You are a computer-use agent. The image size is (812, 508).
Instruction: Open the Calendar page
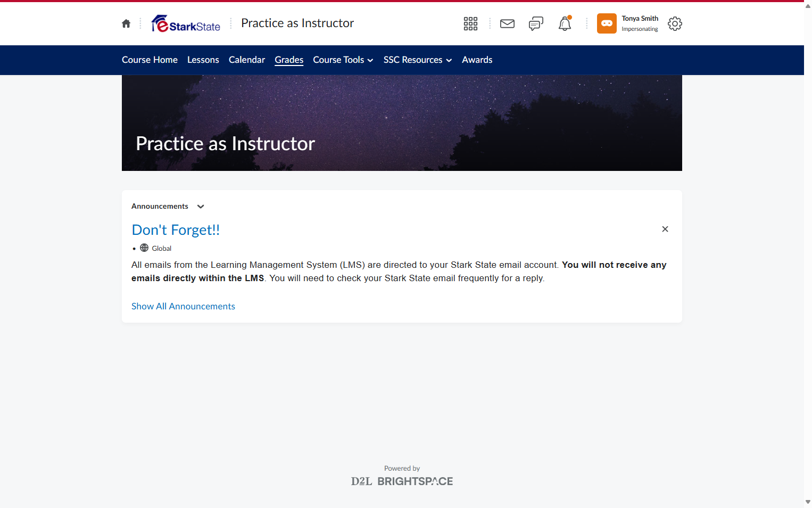click(x=247, y=60)
